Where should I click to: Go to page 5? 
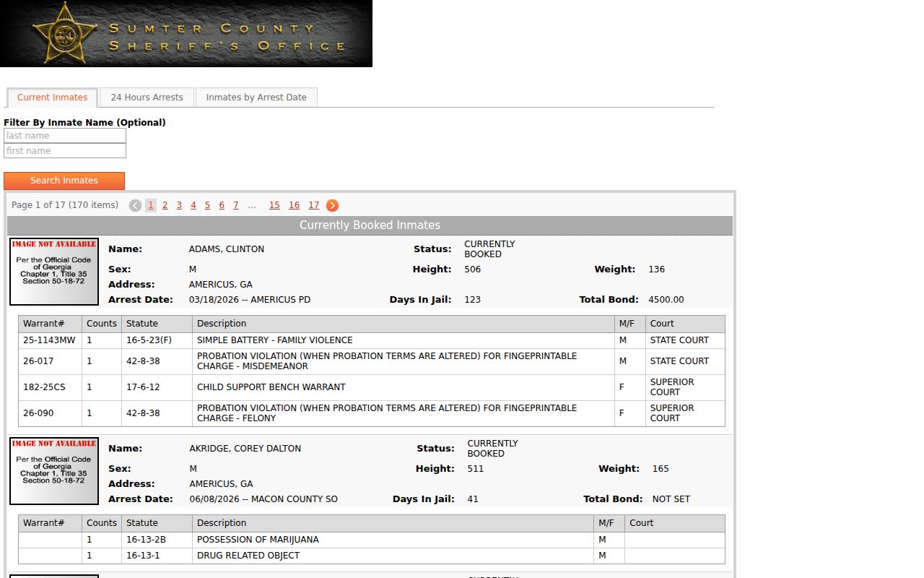coord(207,205)
